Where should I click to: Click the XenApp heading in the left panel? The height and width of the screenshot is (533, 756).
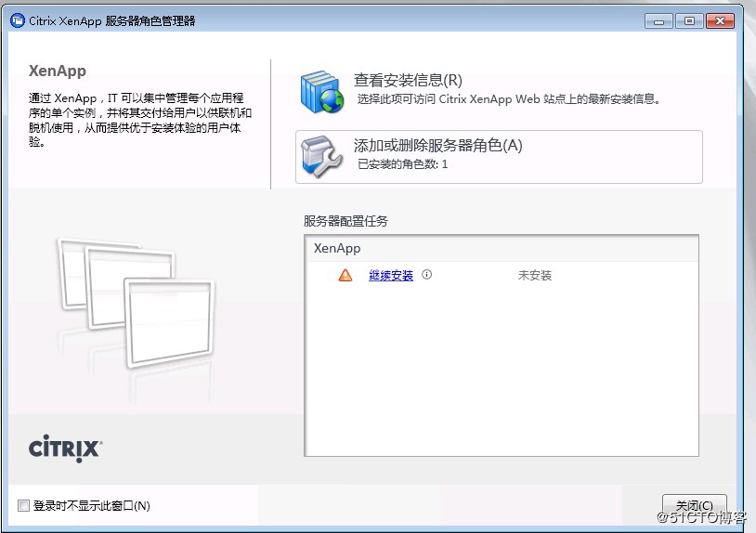pyautogui.click(x=58, y=71)
